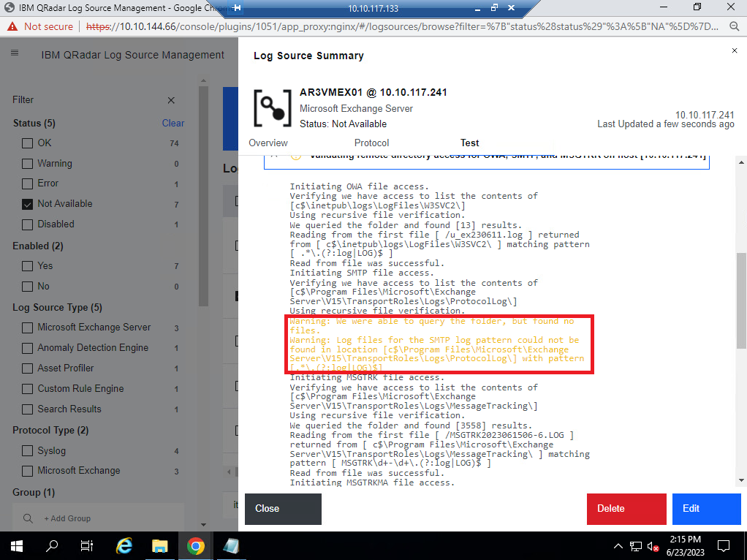747x560 pixels.
Task: Open the Windows notification center
Action: pos(723,546)
